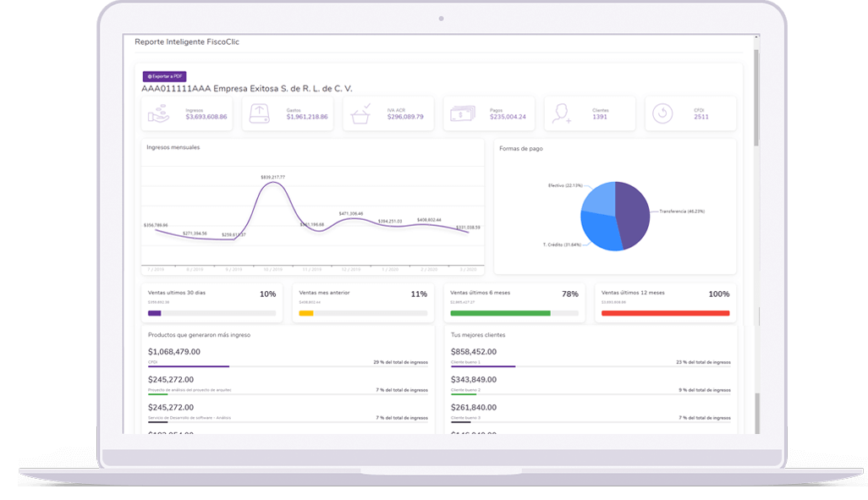The image size is (868, 500).
Task: Click the red Ventas últimos 12 meses bar
Action: pos(665,313)
